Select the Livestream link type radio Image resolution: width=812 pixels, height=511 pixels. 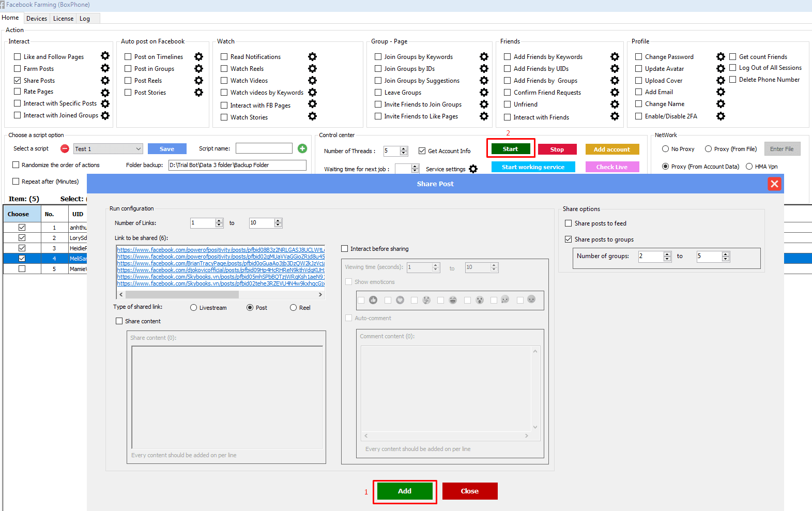click(x=194, y=307)
